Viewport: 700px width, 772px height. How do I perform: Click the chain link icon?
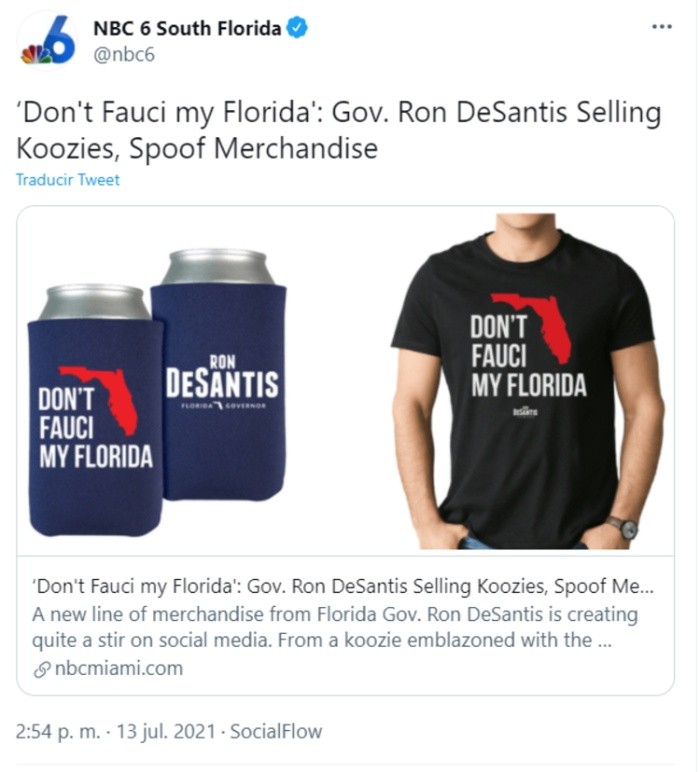(42, 669)
